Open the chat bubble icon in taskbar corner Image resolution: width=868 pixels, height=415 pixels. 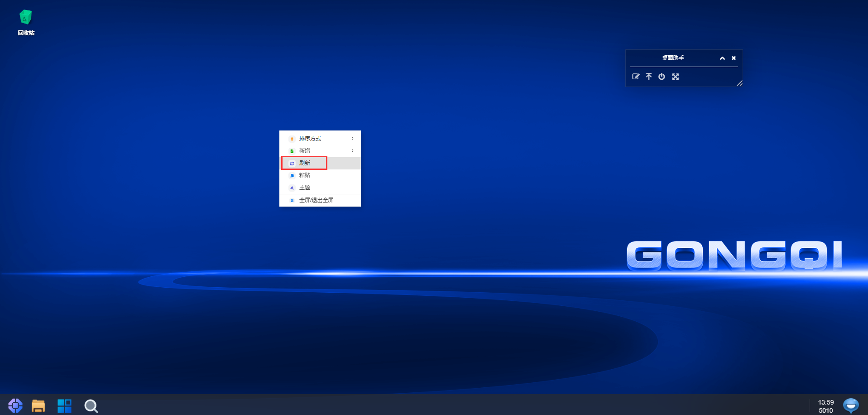point(851,405)
